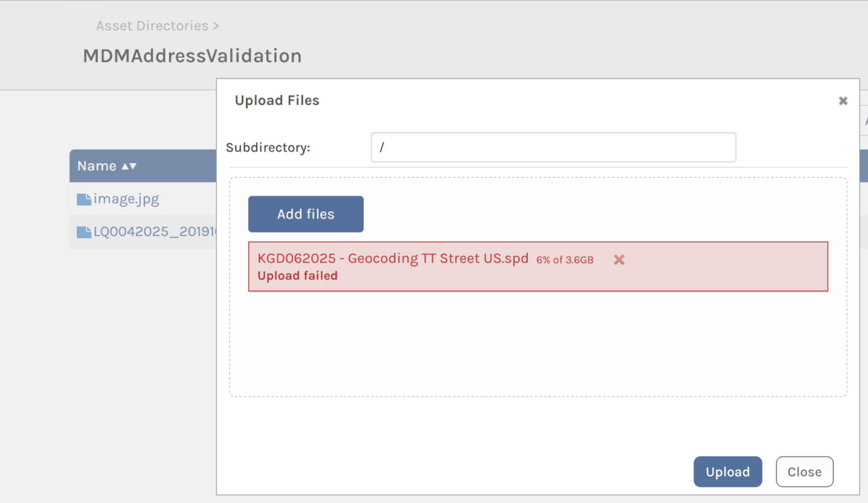Screen dimensions: 868x503
Task: Click the Asset Directories breadcrumb link
Action: point(152,26)
